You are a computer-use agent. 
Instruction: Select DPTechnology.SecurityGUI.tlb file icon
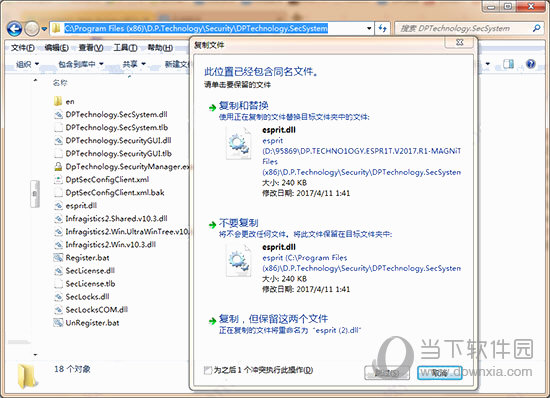58,154
